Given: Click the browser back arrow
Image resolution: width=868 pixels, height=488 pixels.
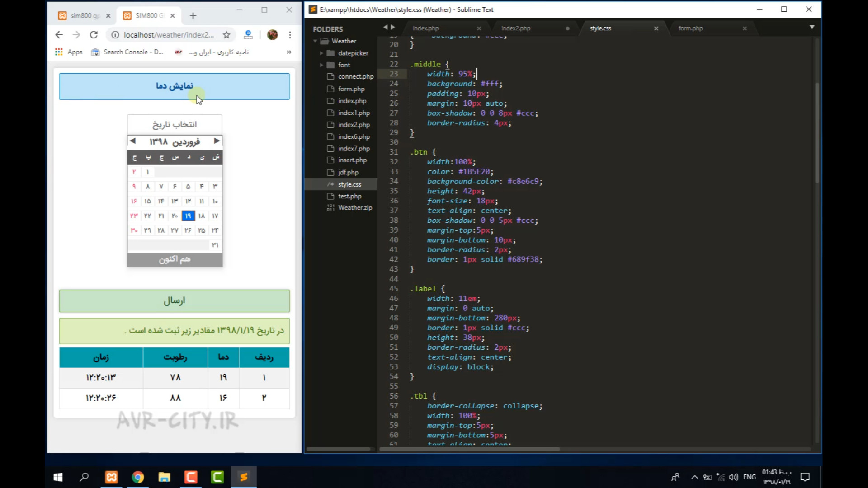Looking at the screenshot, I should [59, 35].
